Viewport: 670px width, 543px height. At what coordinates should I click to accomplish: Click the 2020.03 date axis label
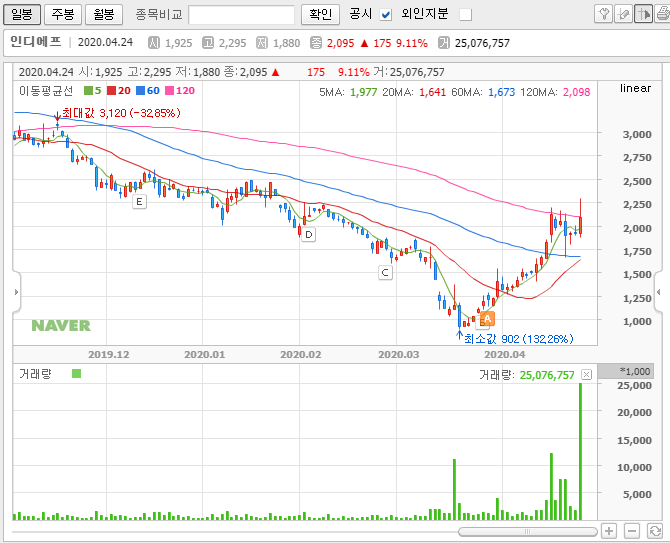pyautogui.click(x=399, y=355)
